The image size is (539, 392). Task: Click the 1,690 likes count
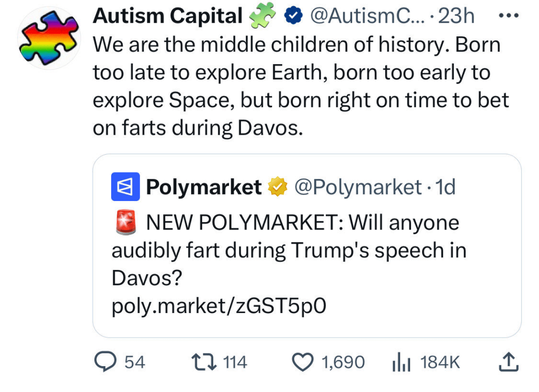click(x=343, y=362)
